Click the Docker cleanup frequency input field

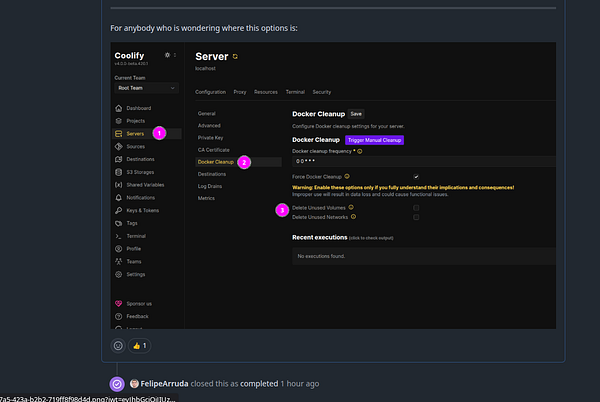pyautogui.click(x=424, y=161)
